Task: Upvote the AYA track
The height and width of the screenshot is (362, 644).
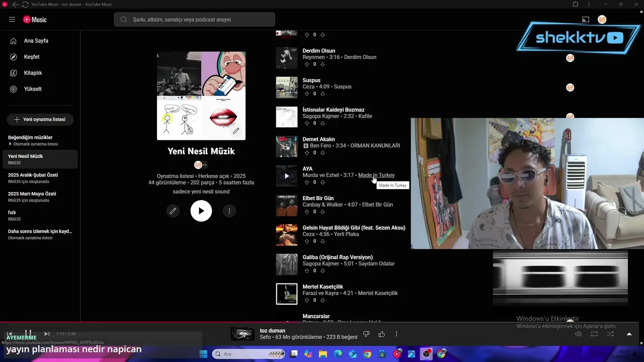Action: (x=307, y=183)
